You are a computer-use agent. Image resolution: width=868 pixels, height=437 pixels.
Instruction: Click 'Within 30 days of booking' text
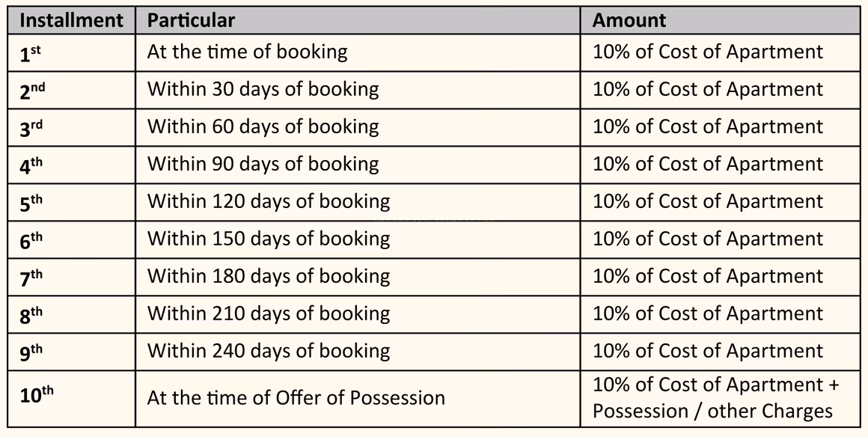point(263,90)
